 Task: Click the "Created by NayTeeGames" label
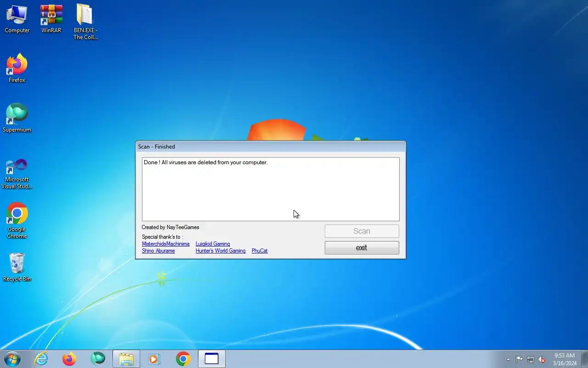170,227
